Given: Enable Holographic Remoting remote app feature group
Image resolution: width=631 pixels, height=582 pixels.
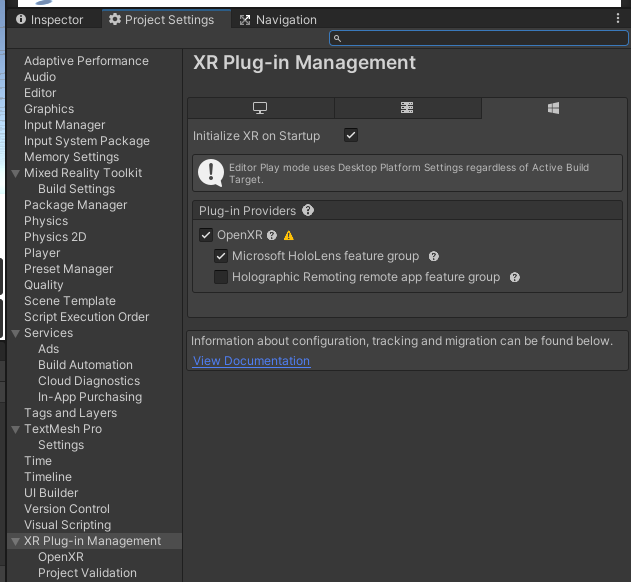Looking at the screenshot, I should [x=221, y=277].
